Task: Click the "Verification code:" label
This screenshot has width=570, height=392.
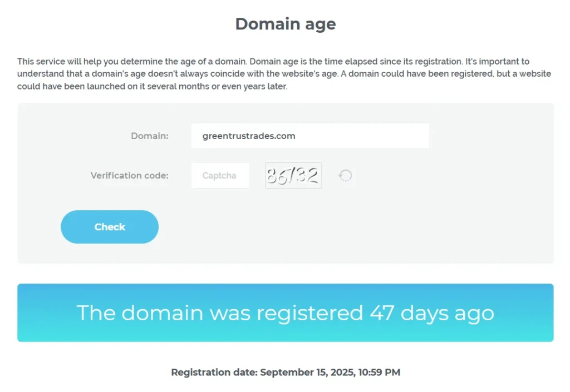Action: coord(130,176)
